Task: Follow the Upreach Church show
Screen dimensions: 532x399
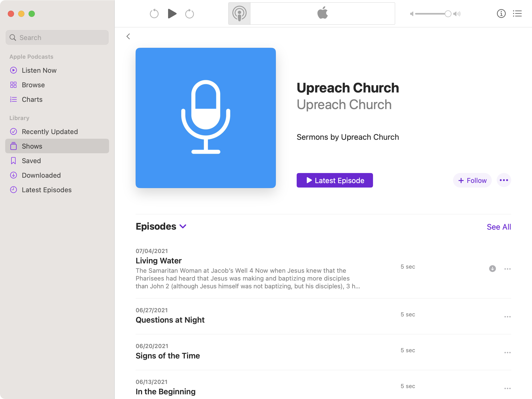Action: [472, 180]
